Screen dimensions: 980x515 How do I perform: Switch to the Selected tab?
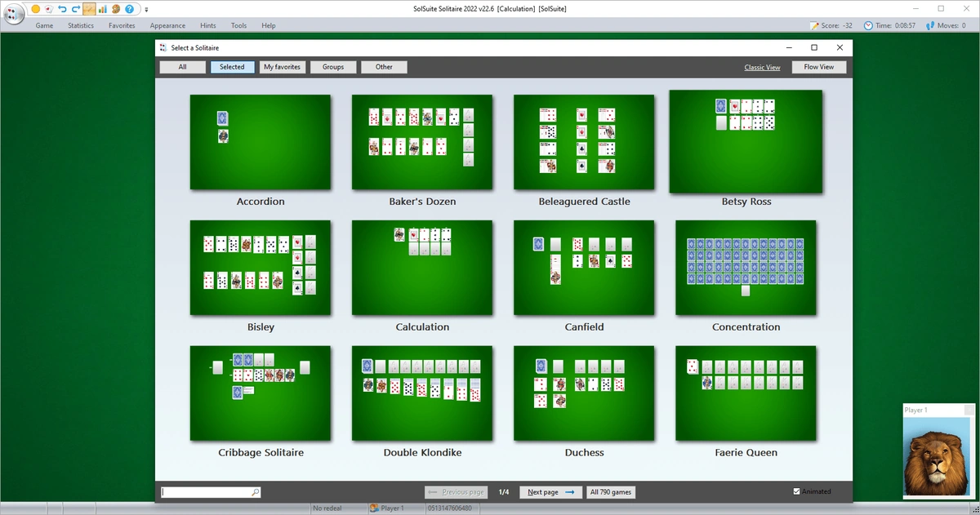pyautogui.click(x=232, y=67)
